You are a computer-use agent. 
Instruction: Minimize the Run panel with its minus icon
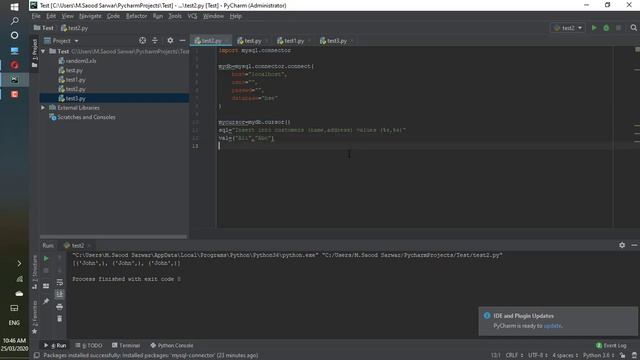(634, 245)
